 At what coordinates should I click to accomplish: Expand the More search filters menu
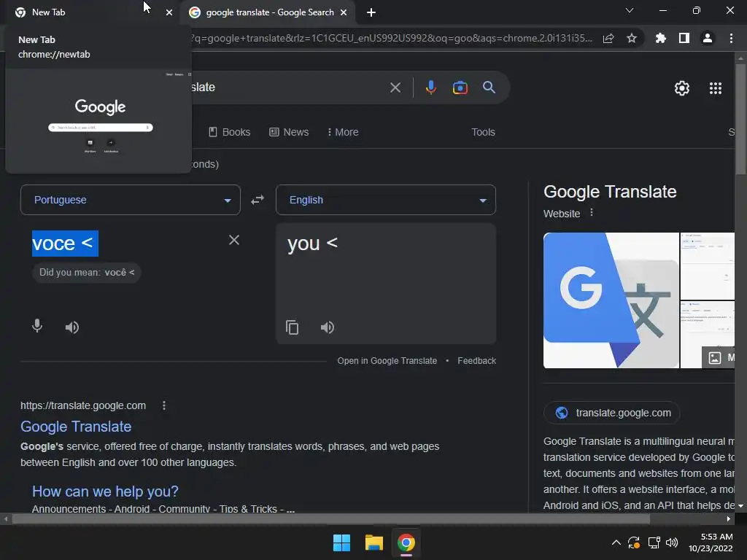pos(343,133)
